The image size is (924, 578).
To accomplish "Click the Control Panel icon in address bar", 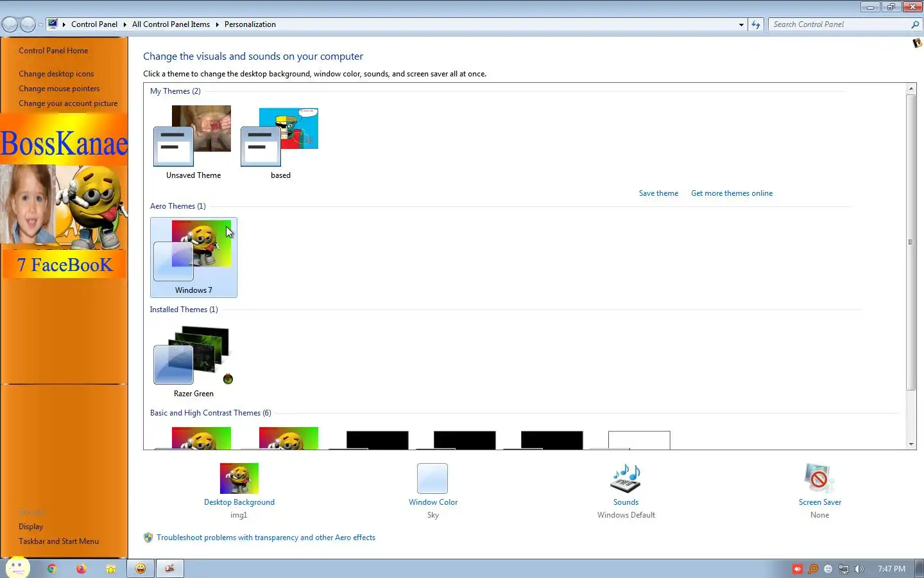I will [53, 24].
